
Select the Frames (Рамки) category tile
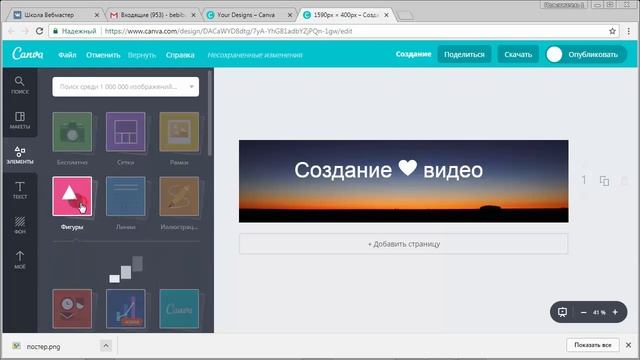(179, 132)
